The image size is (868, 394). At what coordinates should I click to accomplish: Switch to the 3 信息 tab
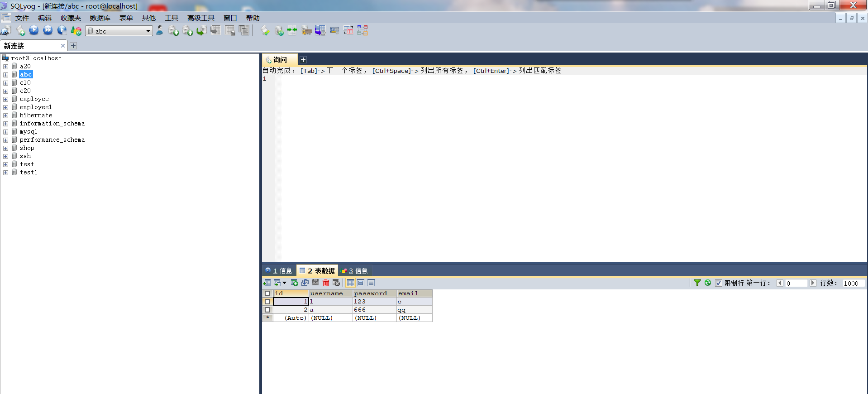coord(354,271)
